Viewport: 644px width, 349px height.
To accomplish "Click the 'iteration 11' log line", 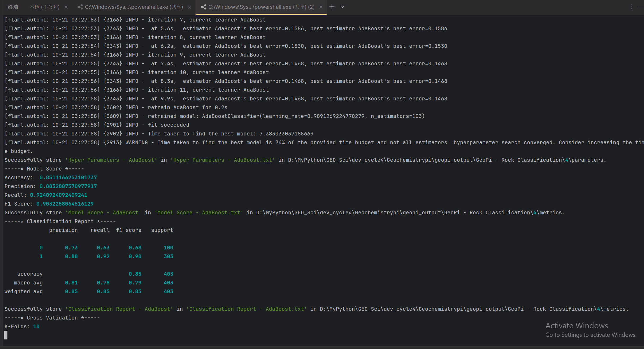I will tap(137, 90).
